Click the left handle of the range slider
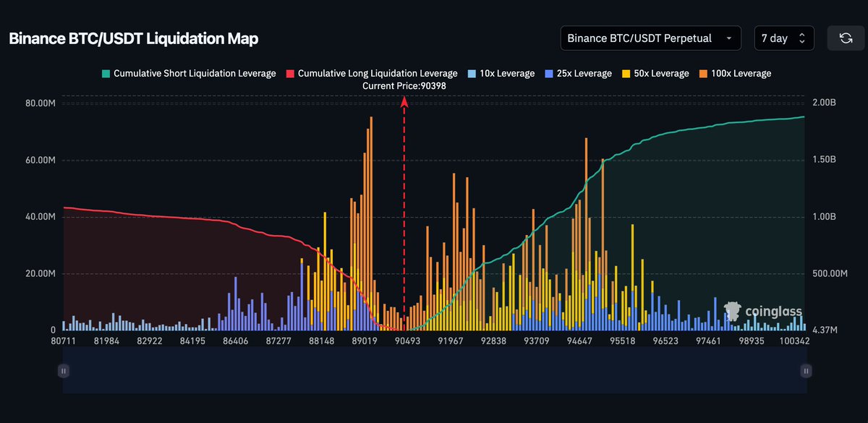This screenshot has width=868, height=423. [x=63, y=370]
